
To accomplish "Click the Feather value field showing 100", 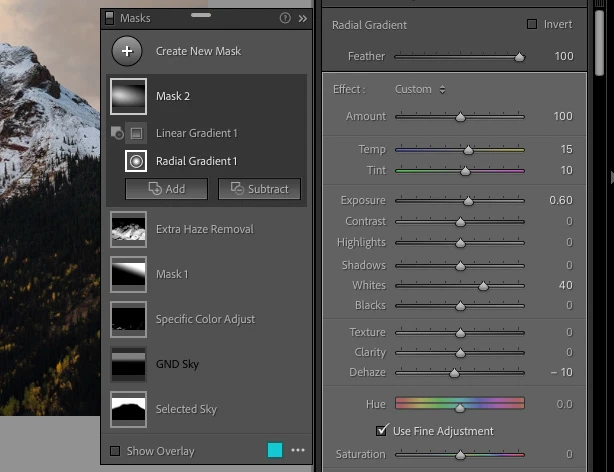I will tap(564, 56).
